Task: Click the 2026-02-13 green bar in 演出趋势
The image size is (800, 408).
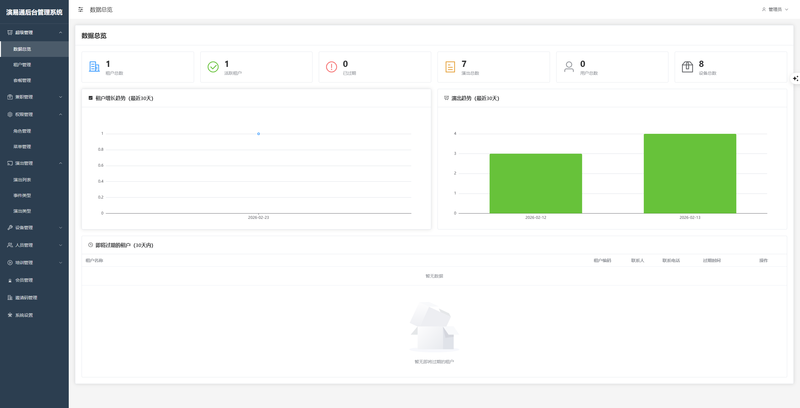Action: pyautogui.click(x=690, y=173)
